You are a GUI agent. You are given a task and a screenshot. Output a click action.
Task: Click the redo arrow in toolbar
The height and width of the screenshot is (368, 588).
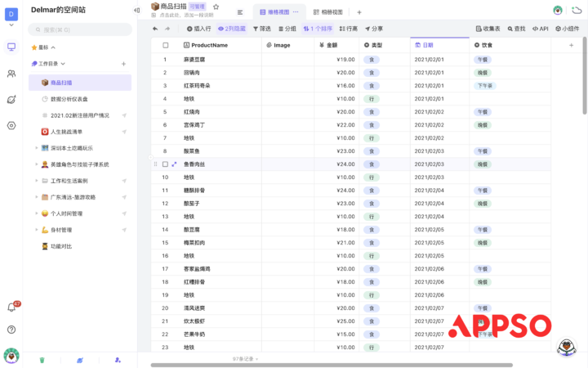coord(167,29)
